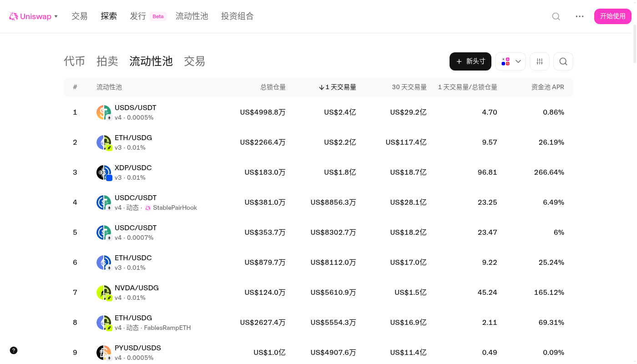
Task: Select the 流动性池 explore tab
Action: (151, 61)
